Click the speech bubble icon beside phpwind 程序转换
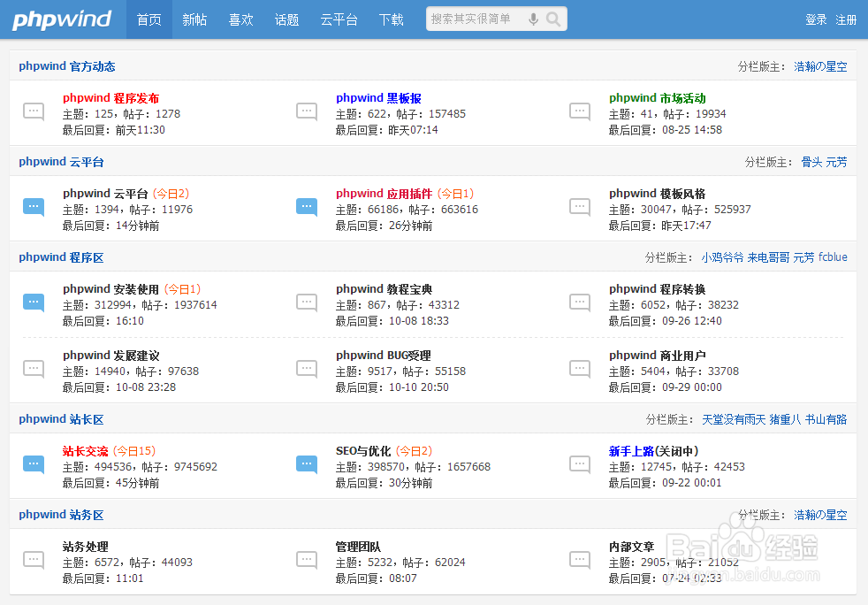 (580, 302)
